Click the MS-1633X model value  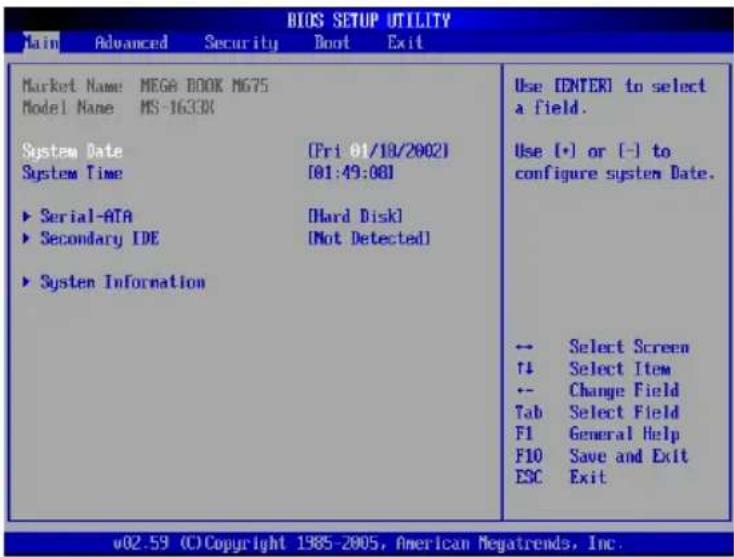pyautogui.click(x=177, y=108)
